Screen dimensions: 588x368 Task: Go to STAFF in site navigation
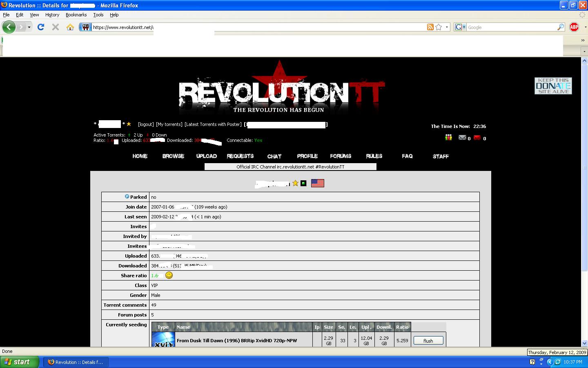tap(441, 156)
